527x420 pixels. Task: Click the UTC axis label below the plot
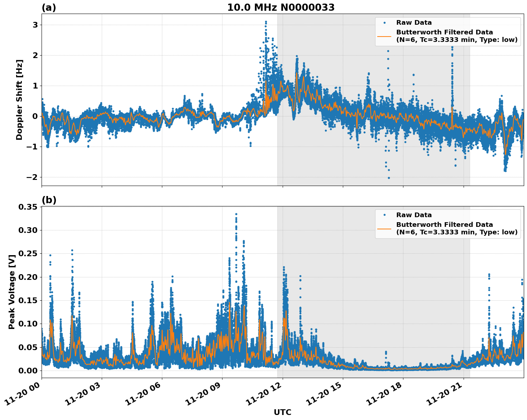point(282,412)
